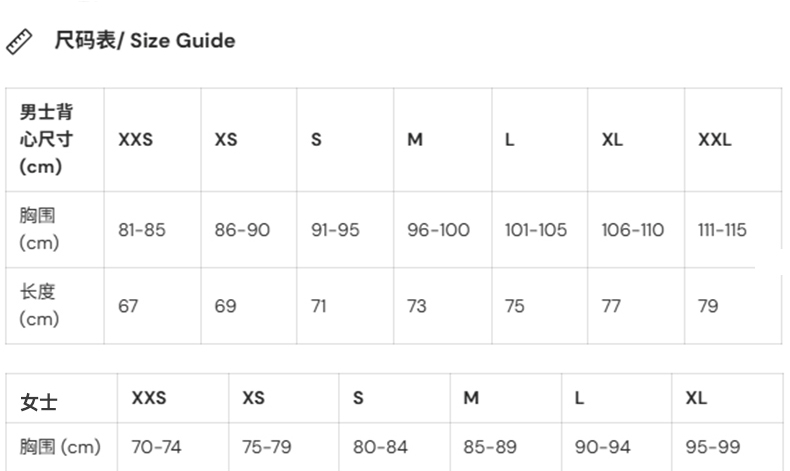Select the women's XXS column header

(x=149, y=398)
